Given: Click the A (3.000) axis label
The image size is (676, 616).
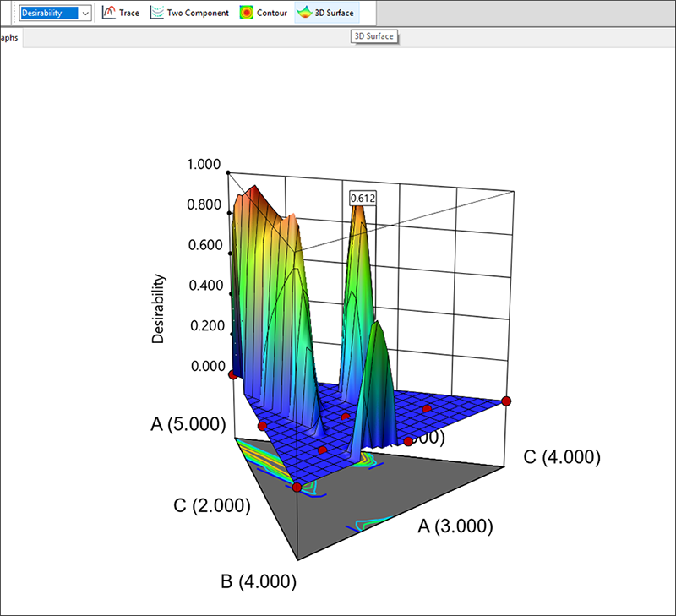Looking at the screenshot, I should pyautogui.click(x=455, y=526).
